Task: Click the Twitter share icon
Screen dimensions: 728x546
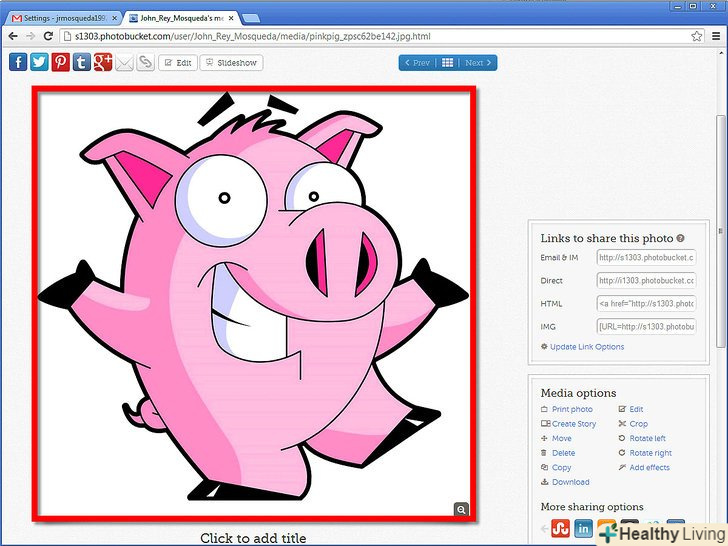Action: coord(39,62)
